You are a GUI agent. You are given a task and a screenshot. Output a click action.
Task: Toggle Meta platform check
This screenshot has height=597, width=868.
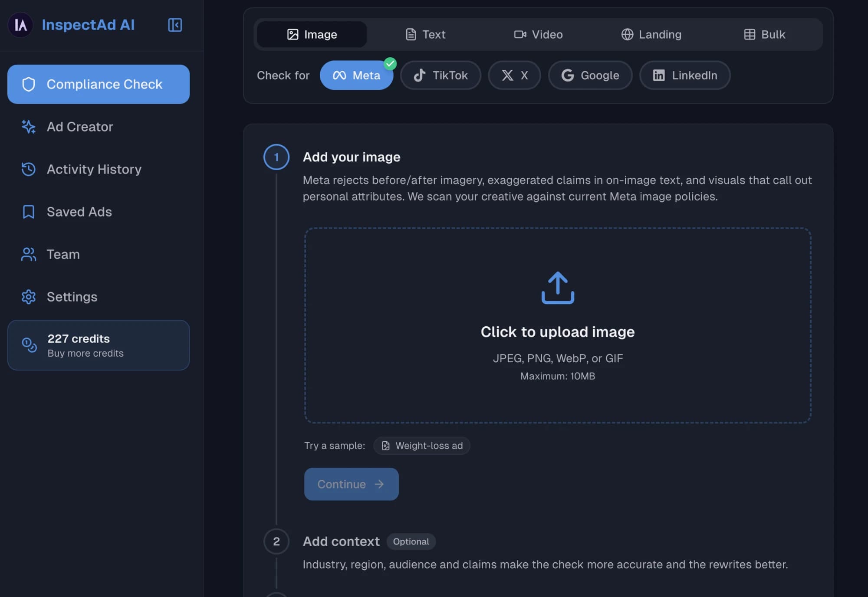click(x=356, y=75)
